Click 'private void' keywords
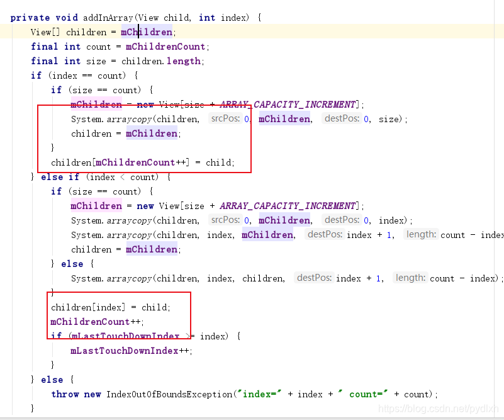Screen dimensions: 504x420 coord(44,18)
